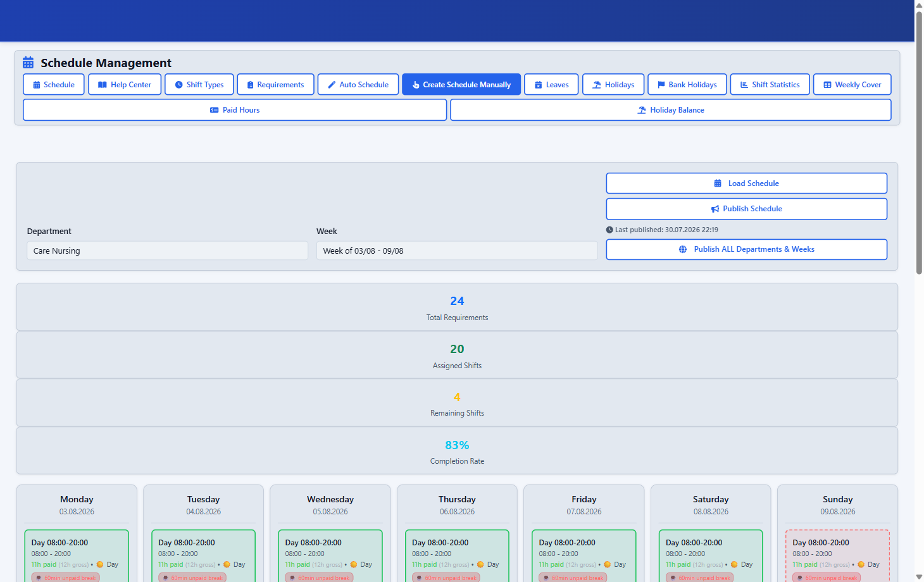Click the scrollbar up arrow
Screen dimensions: 924x582
(919, 5)
